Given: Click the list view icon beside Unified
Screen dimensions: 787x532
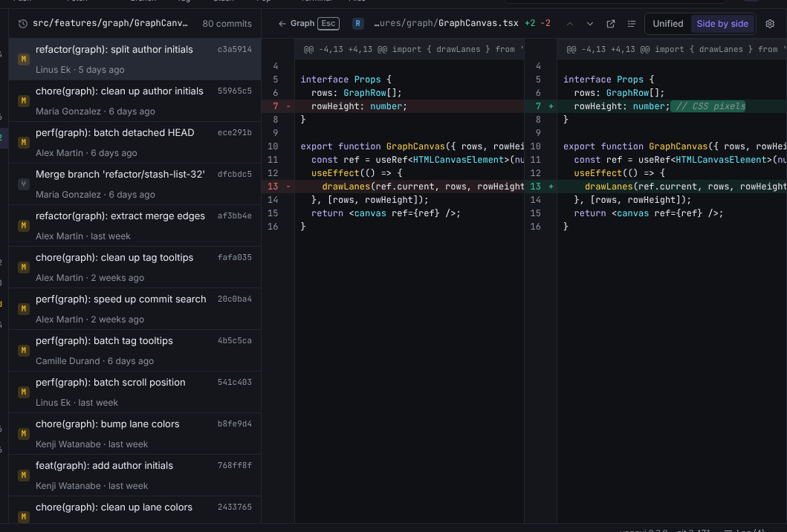Looking at the screenshot, I should (x=632, y=24).
